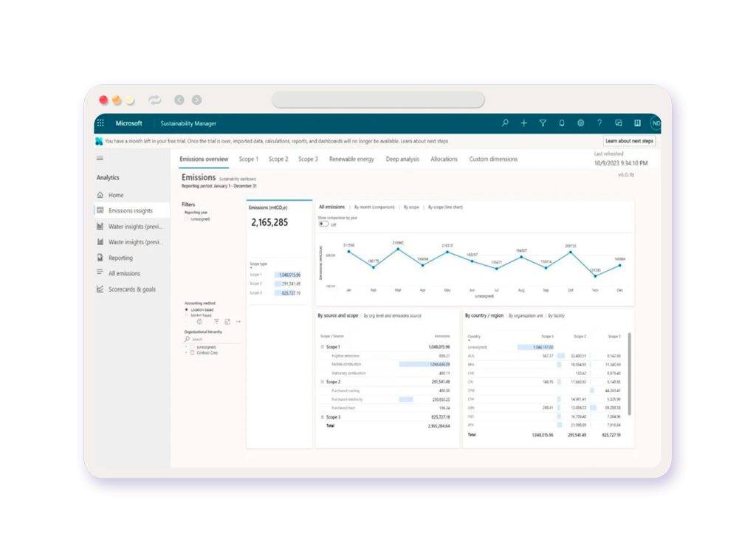The image size is (756, 553).
Task: Click Scope 1 bar 1,048,015.96 in card
Action: (x=288, y=275)
